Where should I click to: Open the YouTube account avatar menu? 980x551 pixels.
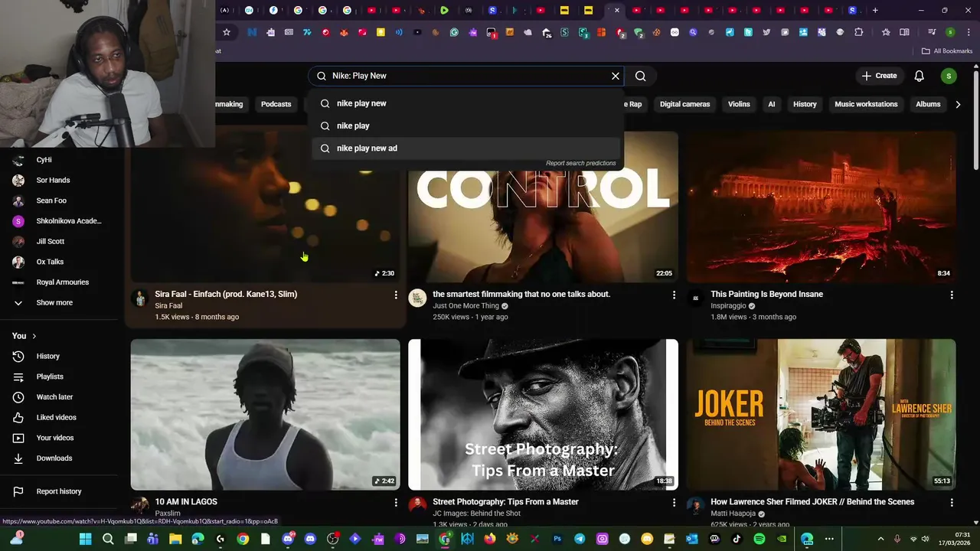coord(949,76)
